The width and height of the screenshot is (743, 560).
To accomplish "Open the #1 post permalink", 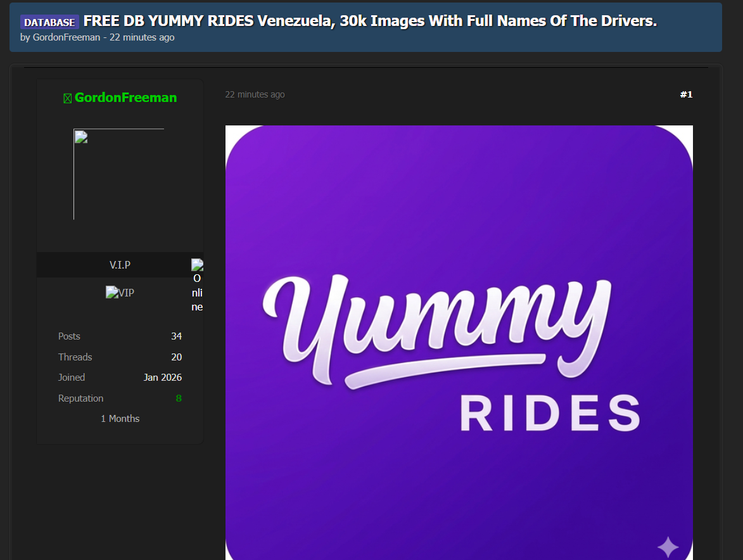I will point(686,94).
